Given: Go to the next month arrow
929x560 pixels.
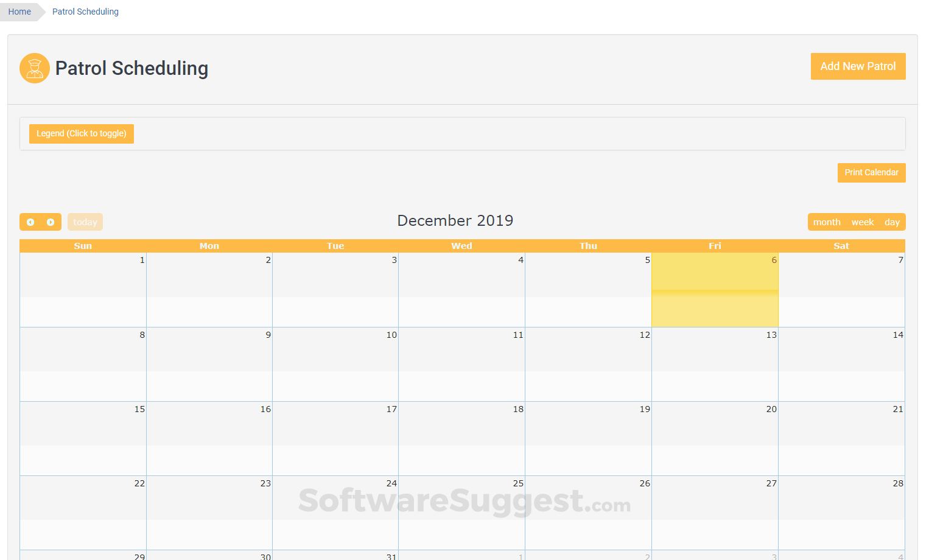Looking at the screenshot, I should (51, 222).
